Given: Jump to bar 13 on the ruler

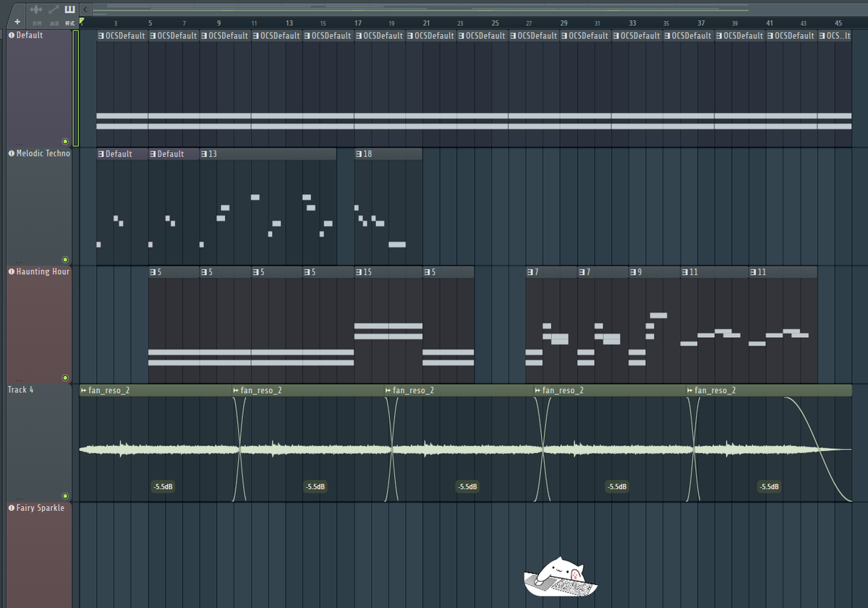Looking at the screenshot, I should pos(289,23).
